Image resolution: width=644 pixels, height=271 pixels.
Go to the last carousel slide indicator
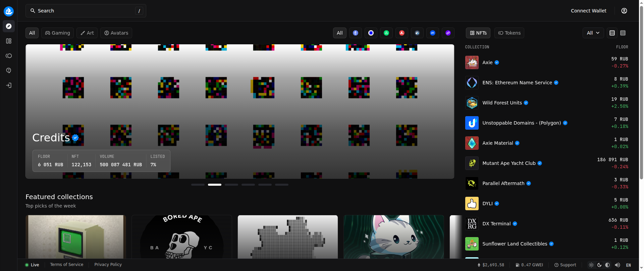282,185
